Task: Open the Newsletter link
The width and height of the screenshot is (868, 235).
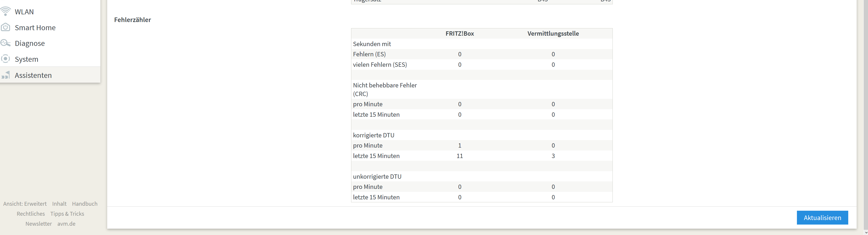Action: click(x=39, y=224)
